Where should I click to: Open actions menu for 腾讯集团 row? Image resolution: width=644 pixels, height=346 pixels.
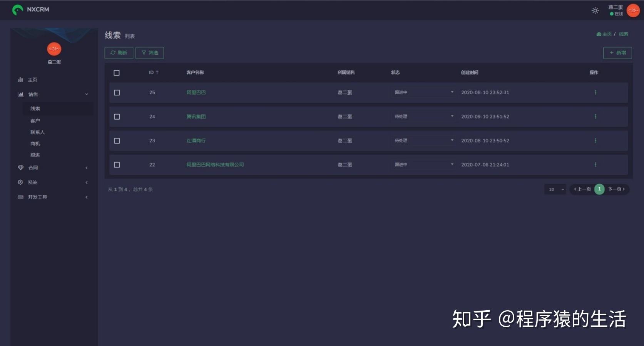pyautogui.click(x=595, y=117)
